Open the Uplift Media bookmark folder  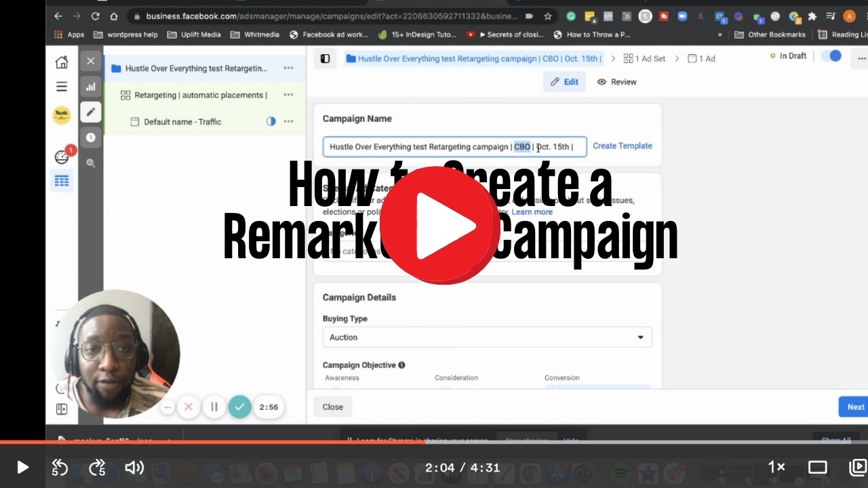(194, 35)
